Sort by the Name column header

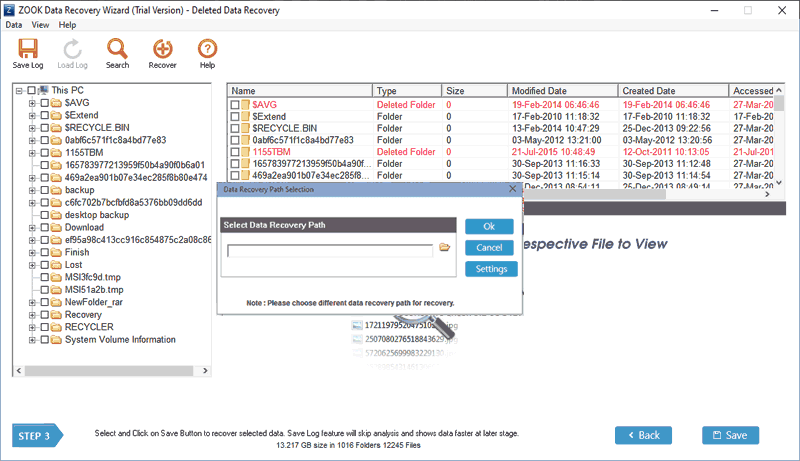click(300, 91)
